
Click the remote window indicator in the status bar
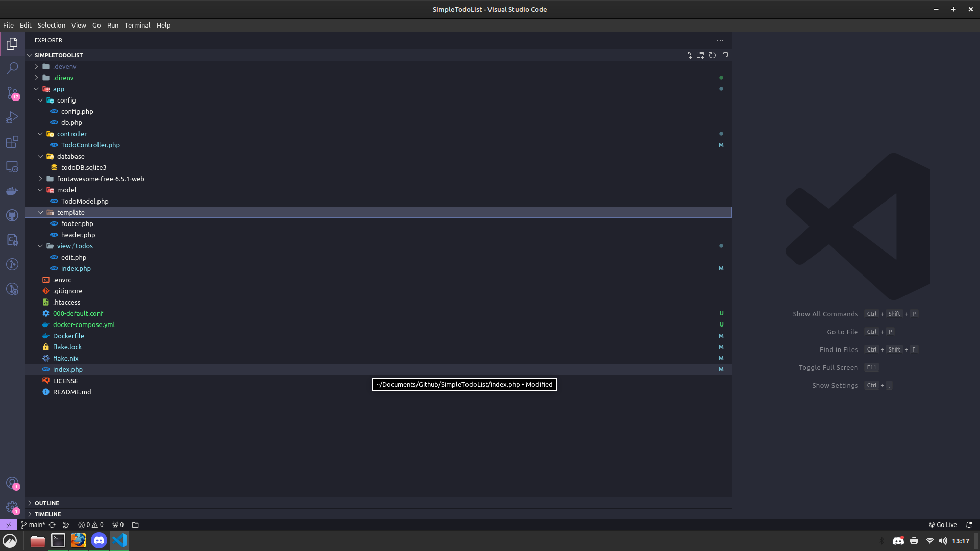click(9, 524)
